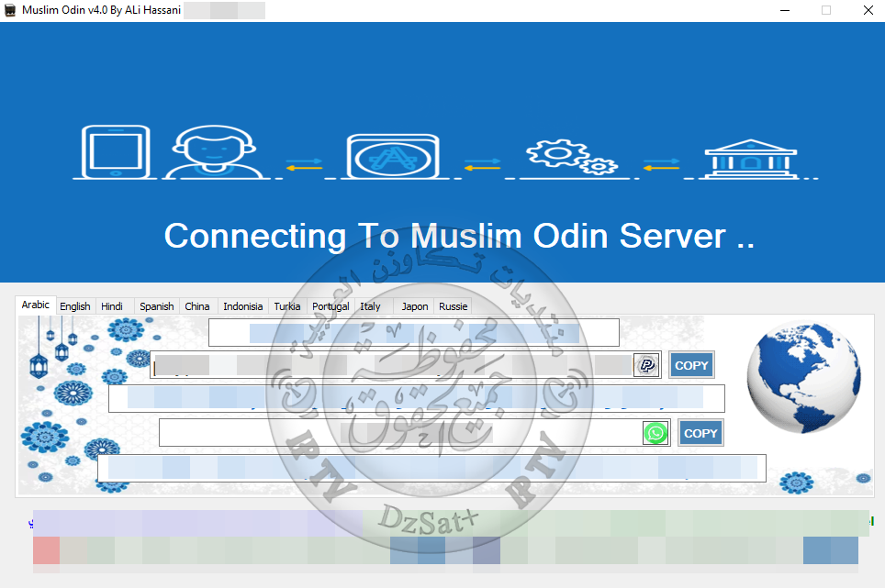Select the Spanish tab
Viewport: 885px width, 588px height.
[156, 306]
